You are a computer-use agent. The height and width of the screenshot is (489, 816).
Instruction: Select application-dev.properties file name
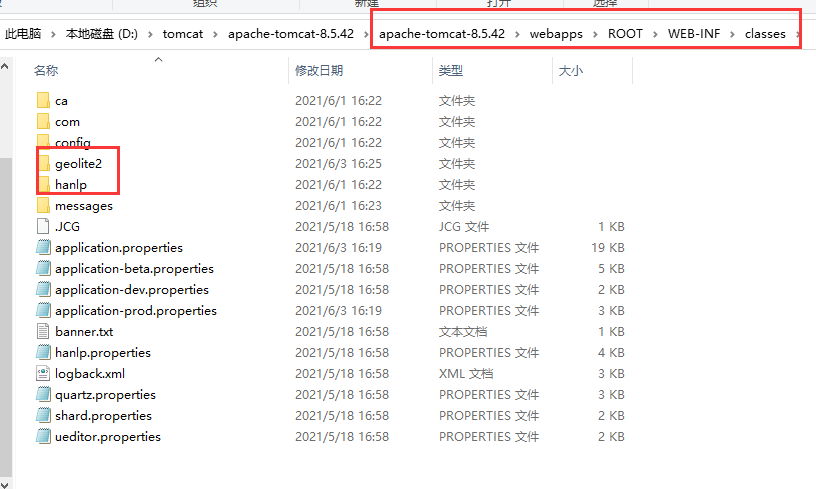coord(132,289)
